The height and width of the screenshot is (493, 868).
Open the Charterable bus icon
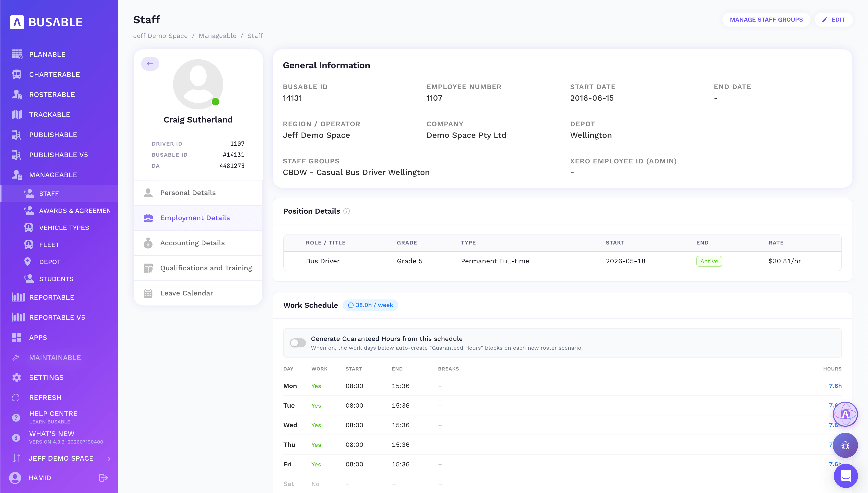[x=17, y=74]
